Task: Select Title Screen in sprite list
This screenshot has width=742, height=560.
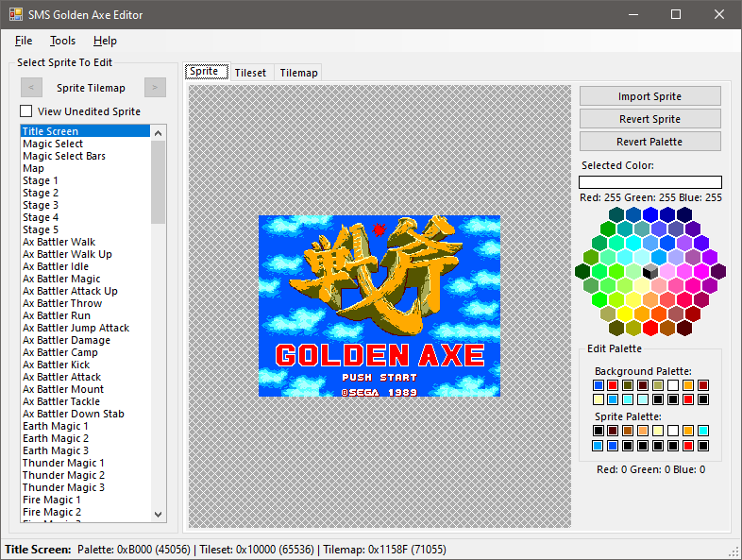Action: pyautogui.click(x=86, y=131)
